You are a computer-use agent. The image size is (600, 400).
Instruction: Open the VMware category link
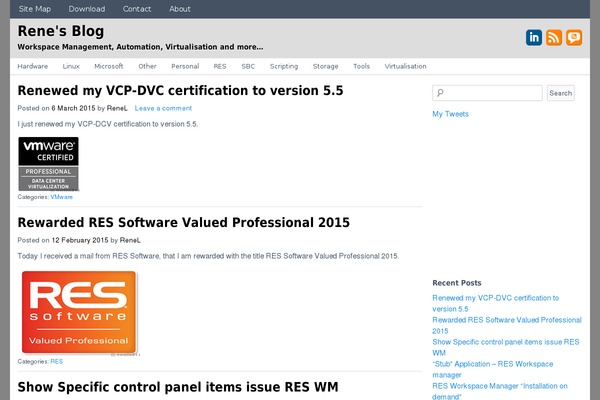[61, 197]
